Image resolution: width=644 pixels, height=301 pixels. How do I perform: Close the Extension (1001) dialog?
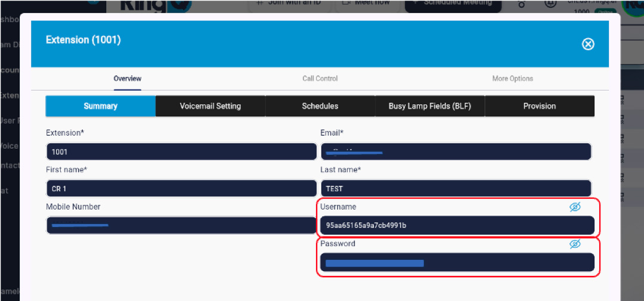point(588,44)
